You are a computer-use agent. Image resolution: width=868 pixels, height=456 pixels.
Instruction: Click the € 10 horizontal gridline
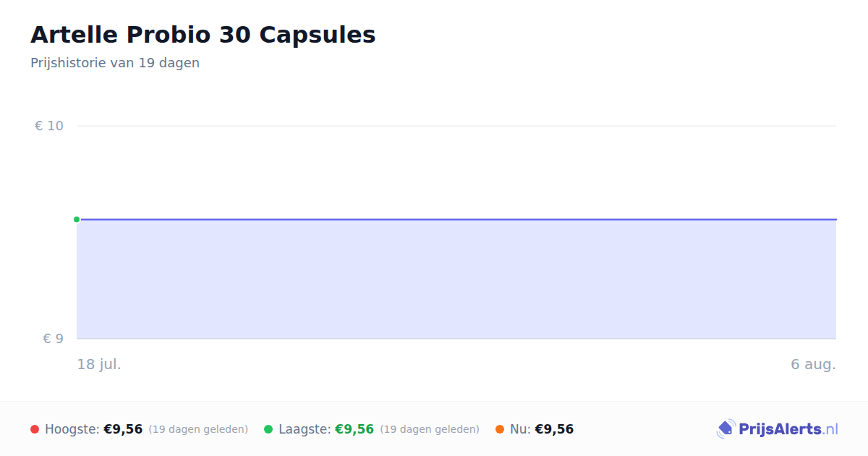pyautogui.click(x=456, y=126)
